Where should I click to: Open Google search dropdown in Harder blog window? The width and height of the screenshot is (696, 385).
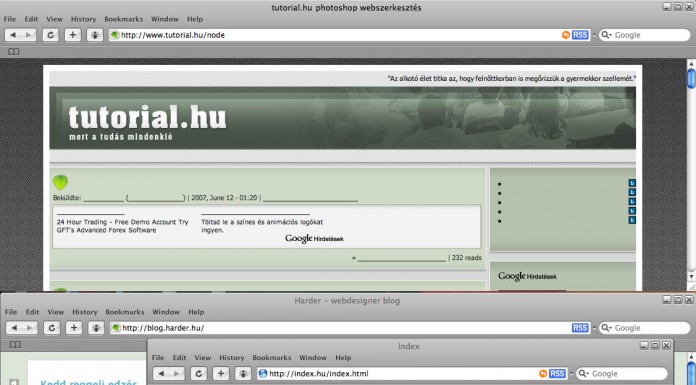[x=606, y=328]
